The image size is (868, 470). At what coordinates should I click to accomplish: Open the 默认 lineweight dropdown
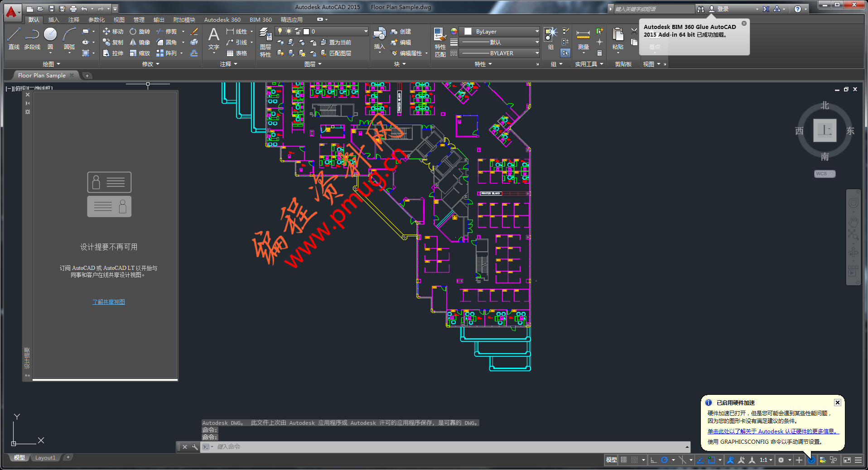[500, 42]
